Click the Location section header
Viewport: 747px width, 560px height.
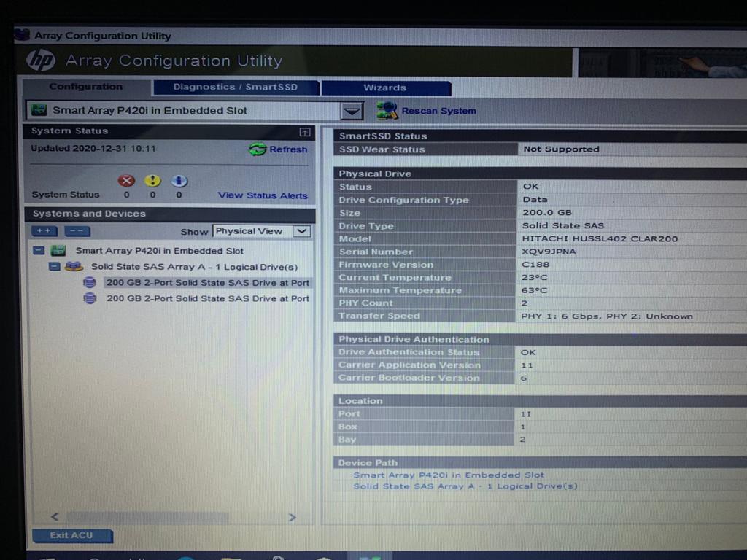point(541,401)
